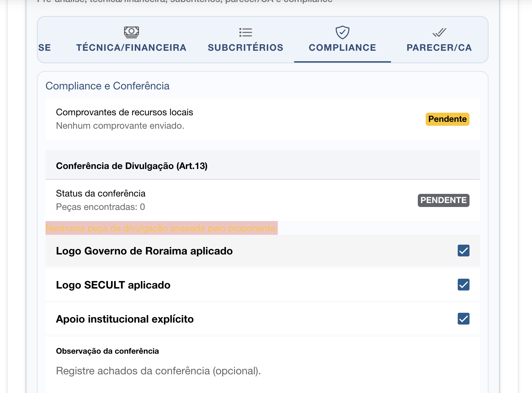The image size is (532, 393).
Task: Disable the Apoio institucional explícito checkbox
Action: click(x=463, y=319)
